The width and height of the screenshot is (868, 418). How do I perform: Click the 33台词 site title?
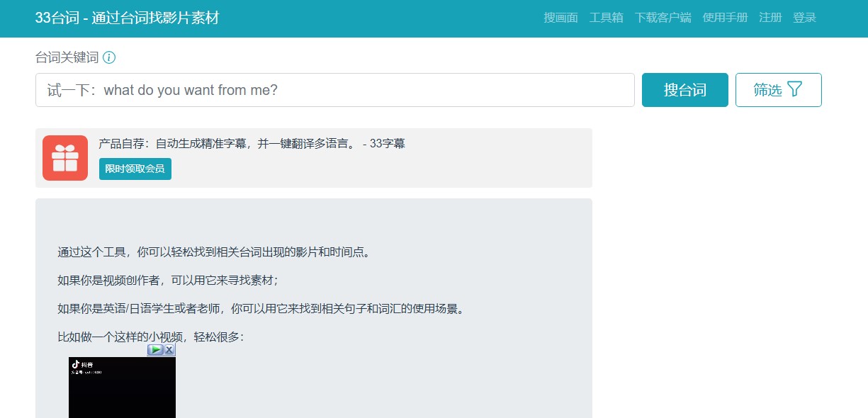(128, 18)
